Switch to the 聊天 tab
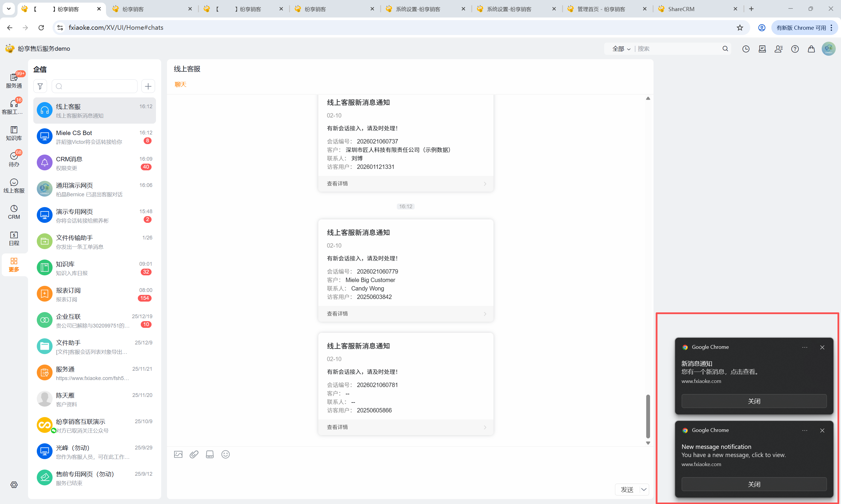This screenshot has height=504, width=841. [180, 85]
